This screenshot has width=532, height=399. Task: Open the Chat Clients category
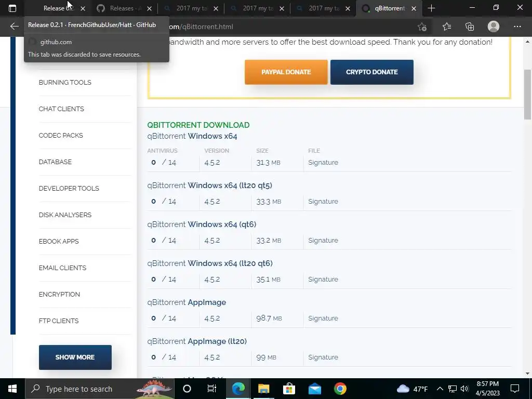pos(61,109)
